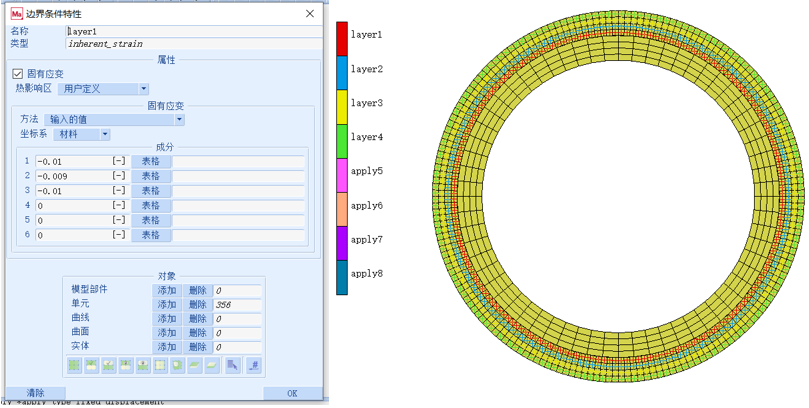Click the all-green 'select all existing' icon
809x408 pixels.
click(74, 365)
